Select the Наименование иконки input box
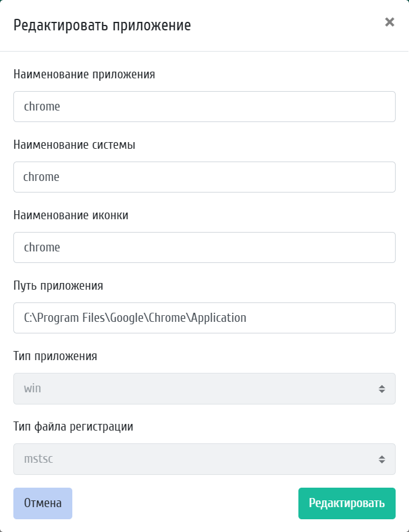 pos(204,247)
